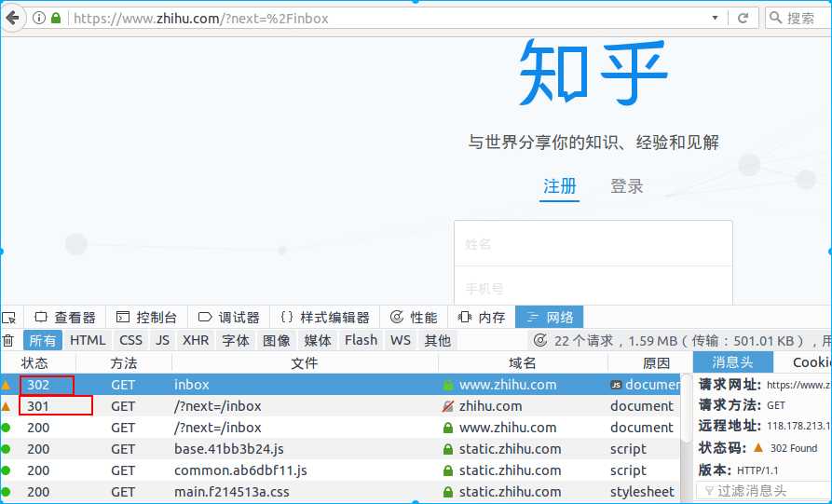Open site information via the info icon
The image size is (832, 504).
pos(39,18)
